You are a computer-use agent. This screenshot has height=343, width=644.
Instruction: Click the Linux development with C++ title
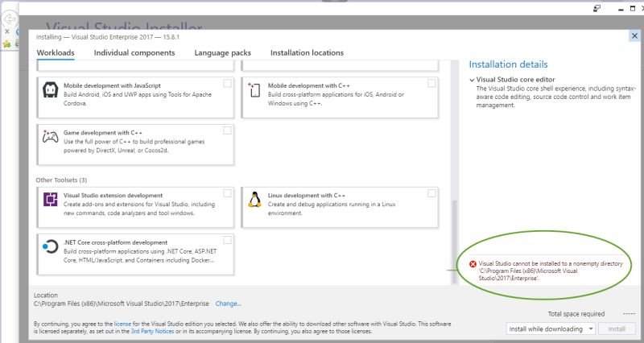pyautogui.click(x=307, y=196)
